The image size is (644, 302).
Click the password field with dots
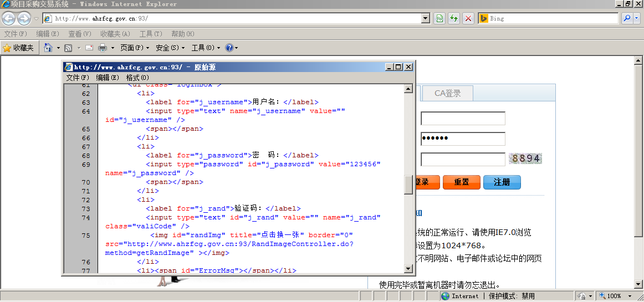[x=463, y=139]
